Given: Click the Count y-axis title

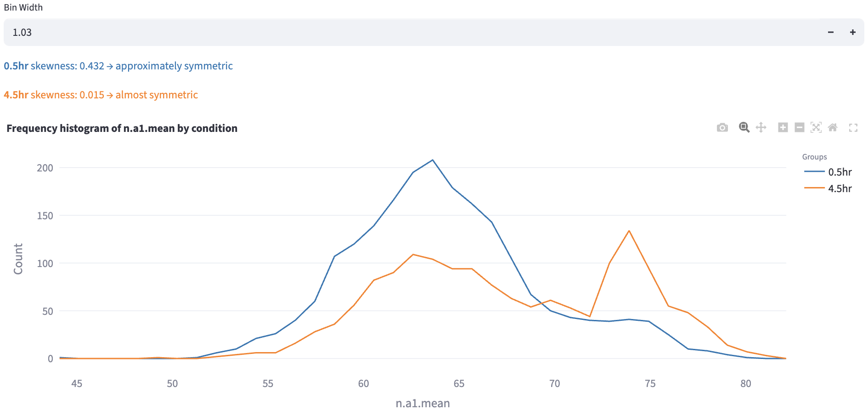Looking at the screenshot, I should coord(18,259).
